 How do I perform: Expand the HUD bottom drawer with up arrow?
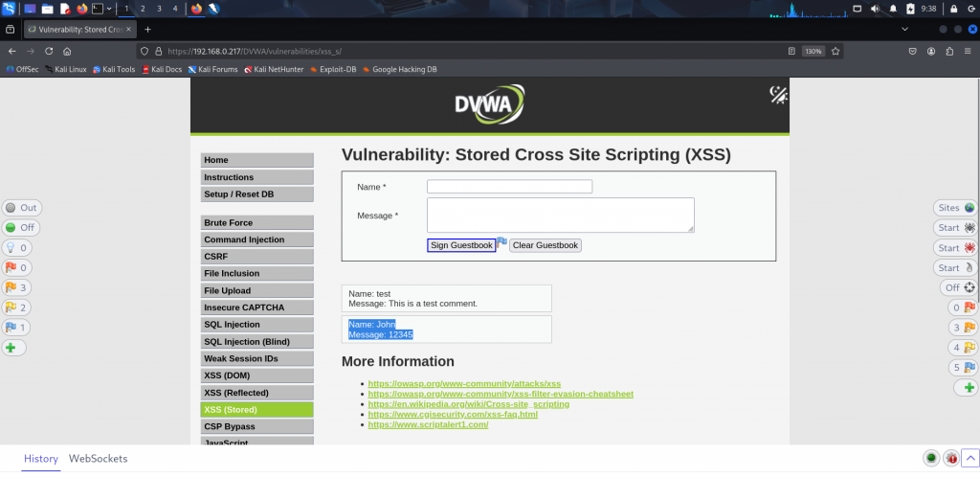tap(970, 458)
